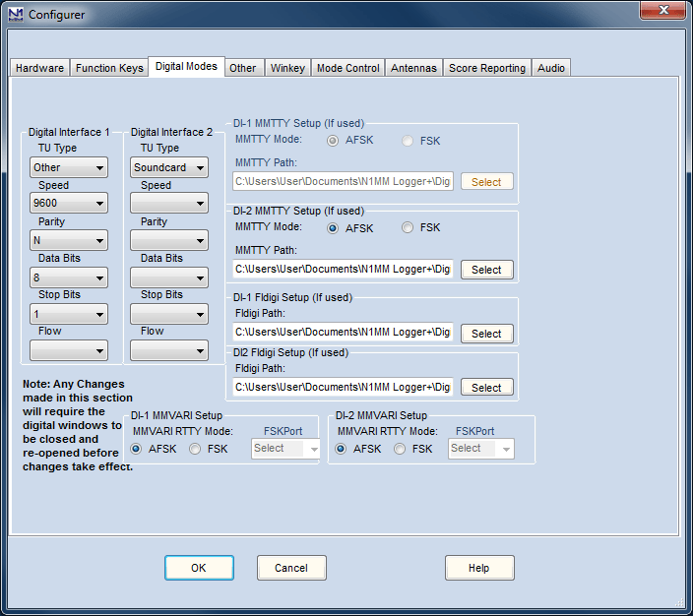Click the DI-2 MMTTY Path field
Viewport: 693px width, 616px height.
[x=343, y=269]
